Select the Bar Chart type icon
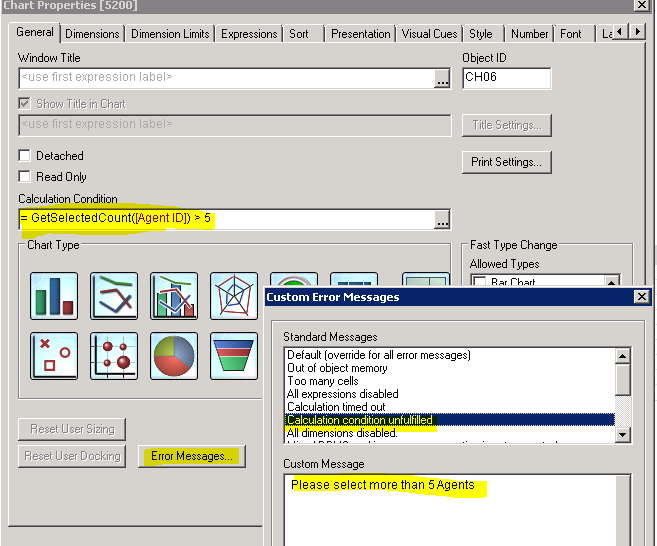Screen dimensions: 657x546 coord(54,296)
